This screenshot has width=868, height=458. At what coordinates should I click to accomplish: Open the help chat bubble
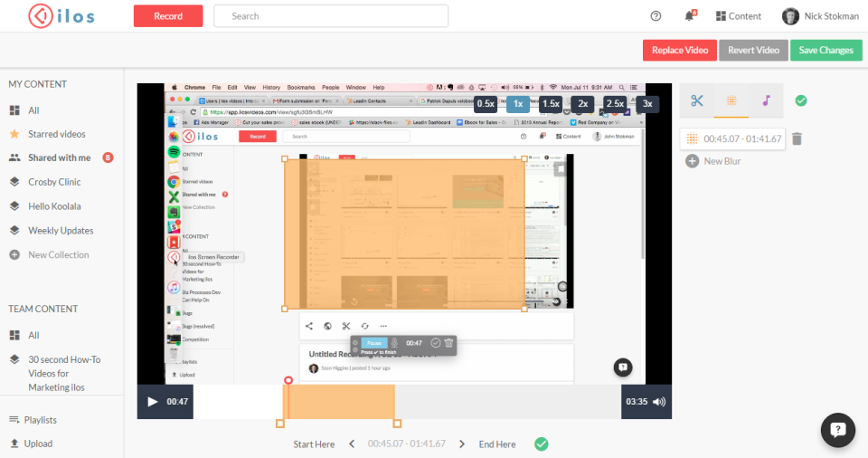(x=838, y=430)
